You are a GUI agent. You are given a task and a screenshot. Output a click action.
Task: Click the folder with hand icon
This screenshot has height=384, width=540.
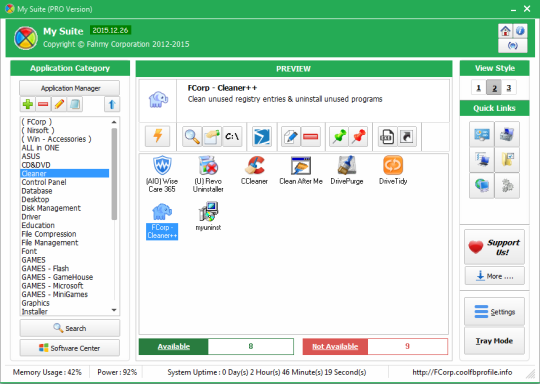[212, 137]
